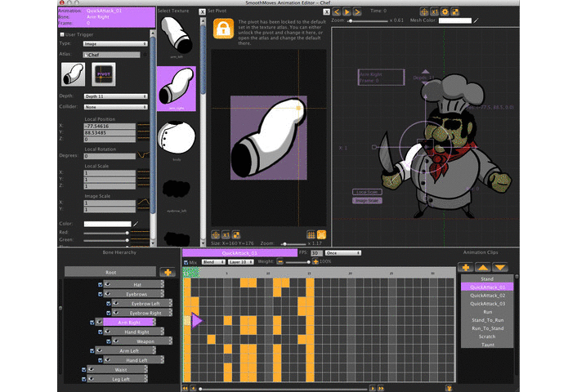Open the Blend mode dropdown
Screen dimensions: 577x392
pyautogui.click(x=213, y=262)
